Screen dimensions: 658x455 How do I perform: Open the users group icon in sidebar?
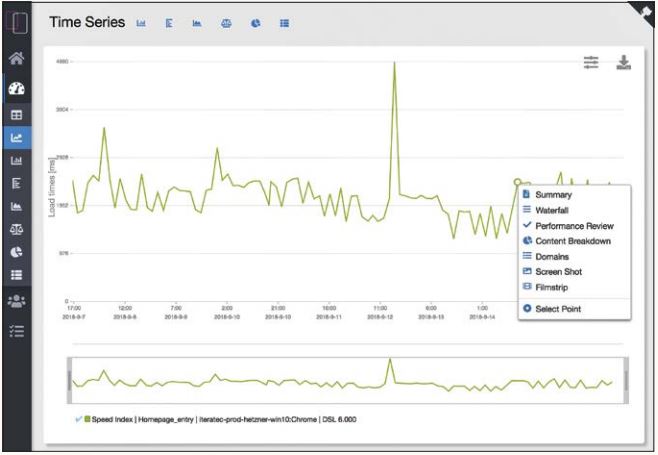pyautogui.click(x=16, y=299)
